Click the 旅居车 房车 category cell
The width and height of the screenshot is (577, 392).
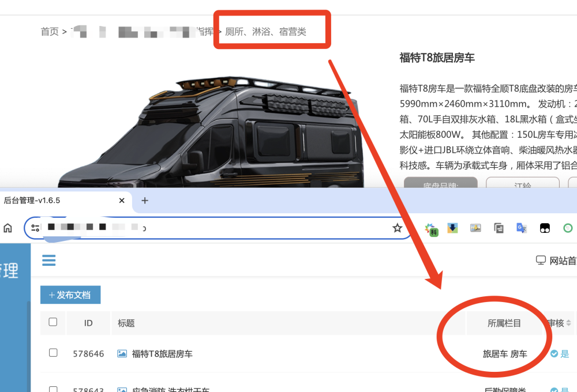click(x=505, y=354)
